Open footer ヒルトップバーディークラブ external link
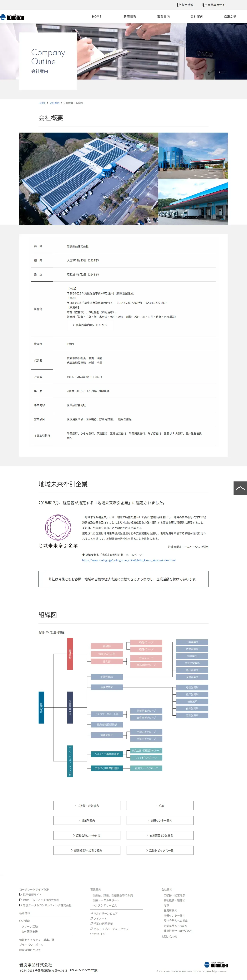 111,929
